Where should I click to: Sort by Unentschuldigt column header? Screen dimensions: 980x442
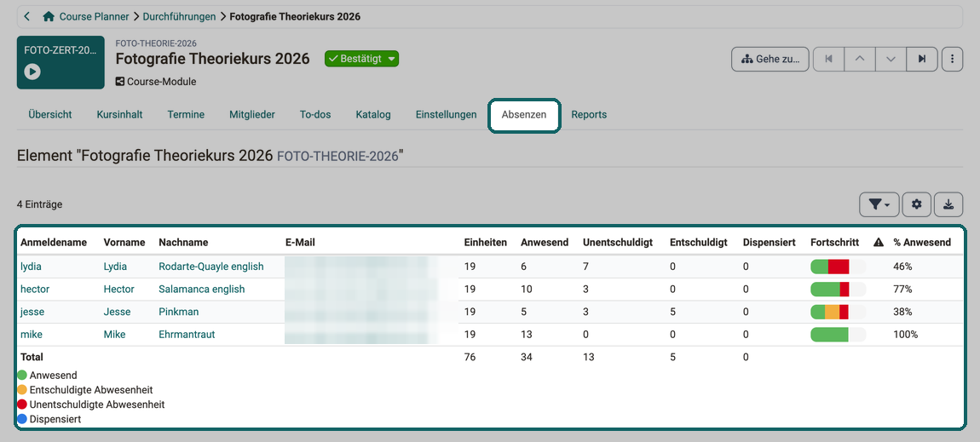[x=618, y=242]
